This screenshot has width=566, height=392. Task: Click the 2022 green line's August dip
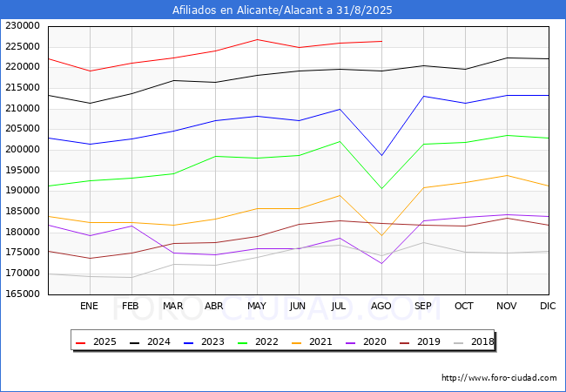click(381, 188)
